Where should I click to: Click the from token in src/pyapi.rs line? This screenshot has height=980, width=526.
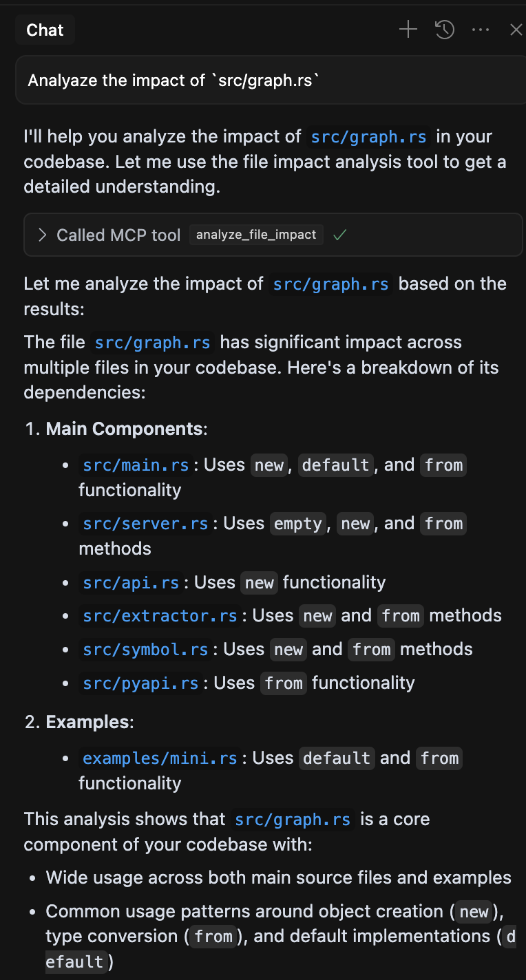click(x=283, y=682)
